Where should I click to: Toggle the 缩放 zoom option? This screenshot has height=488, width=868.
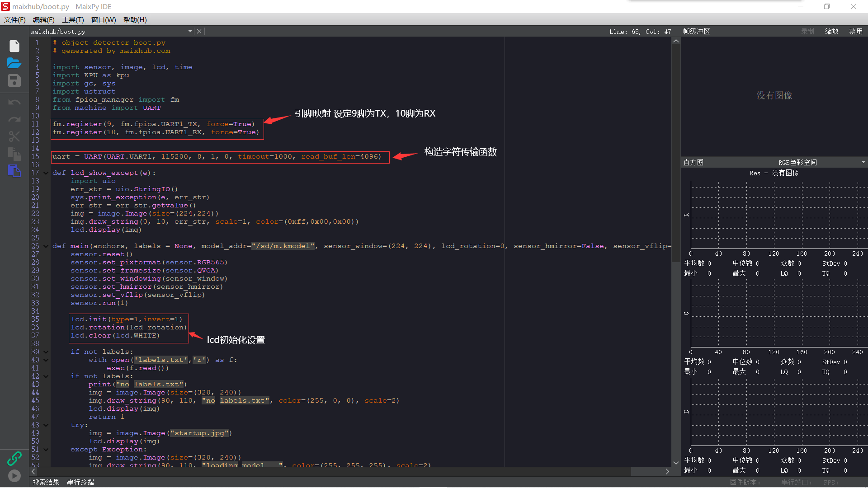tap(831, 31)
